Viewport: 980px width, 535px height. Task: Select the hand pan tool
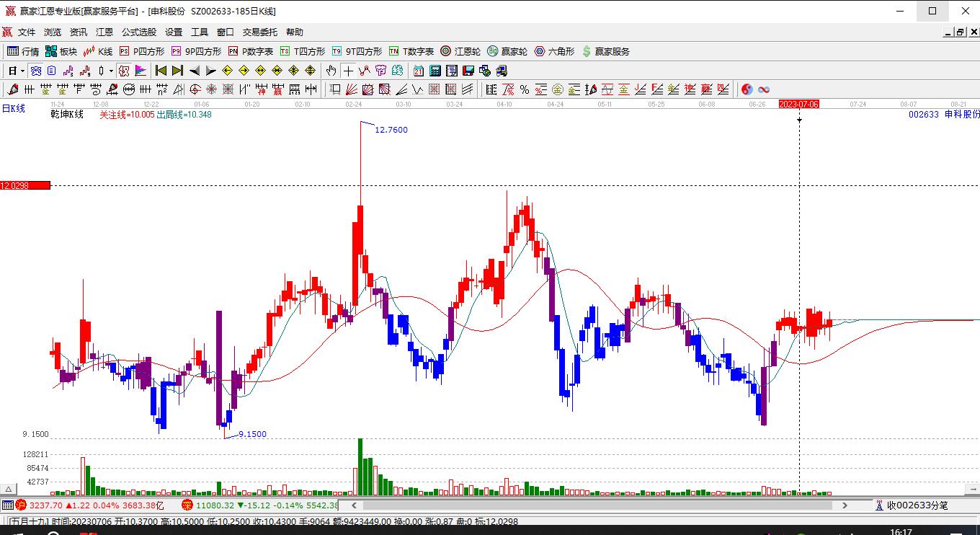click(x=331, y=71)
